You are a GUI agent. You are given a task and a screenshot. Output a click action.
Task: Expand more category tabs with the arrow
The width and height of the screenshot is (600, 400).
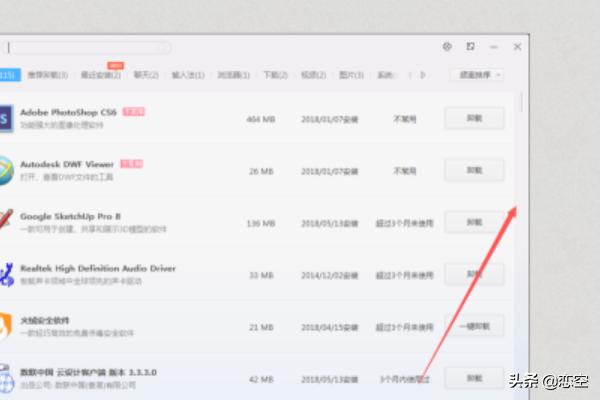(423, 74)
